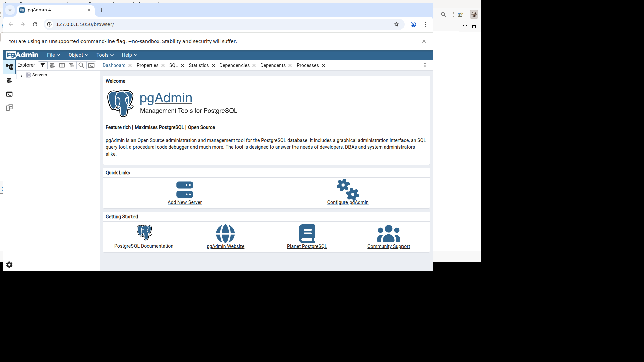Viewport: 644px width, 362px height.
Task: Open the Query Tool workspace from the sidebar
Action: point(9,80)
